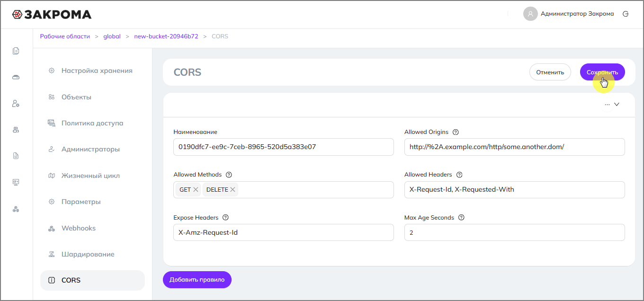644x301 pixels.
Task: Click Добавить правило button
Action: 197,280
